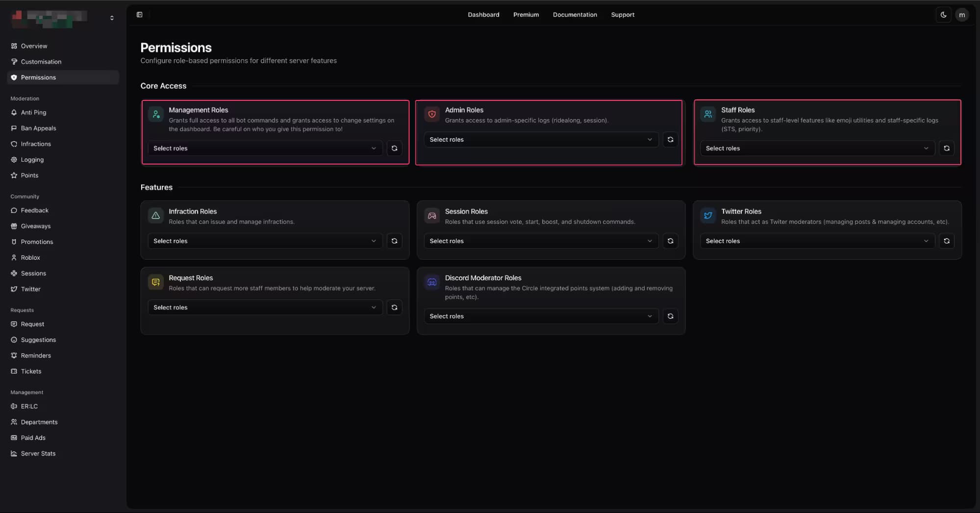980x513 pixels.
Task: Open the user avatar 'm' menu
Action: coord(962,15)
